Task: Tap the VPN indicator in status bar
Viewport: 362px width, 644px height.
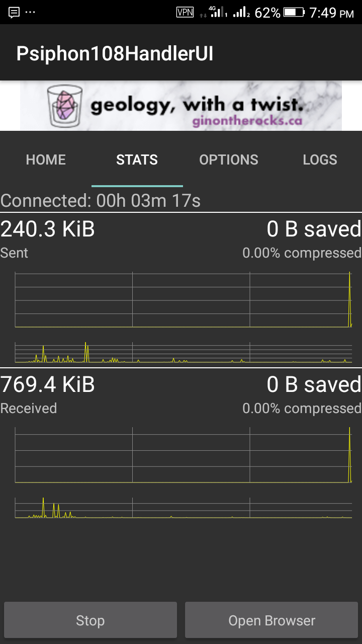Action: pos(185,12)
